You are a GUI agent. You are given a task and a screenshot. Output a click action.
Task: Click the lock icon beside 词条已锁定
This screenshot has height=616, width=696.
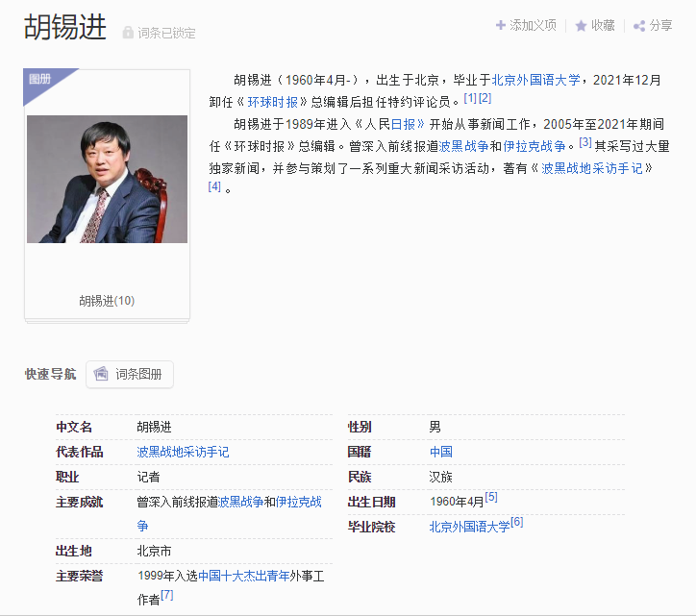[x=128, y=33]
